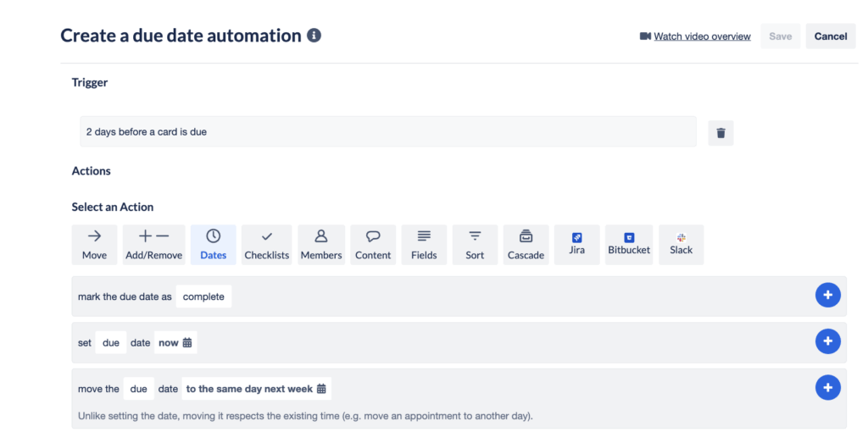Open the Fields action category
The image size is (868, 432).
(424, 245)
